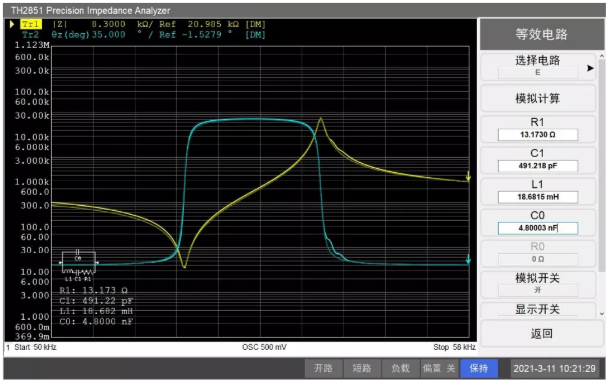
Task: Toggle the 显示开关 display switch
Action: point(538,310)
